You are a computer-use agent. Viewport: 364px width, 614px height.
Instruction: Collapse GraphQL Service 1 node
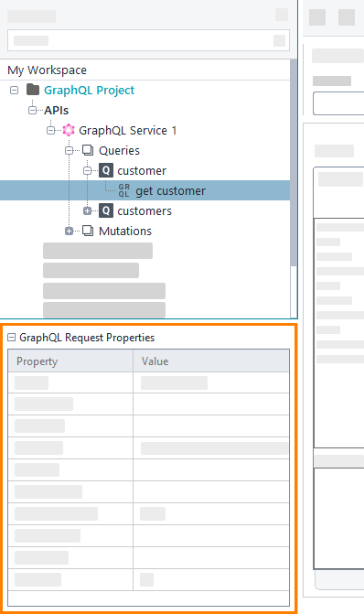(x=50, y=131)
